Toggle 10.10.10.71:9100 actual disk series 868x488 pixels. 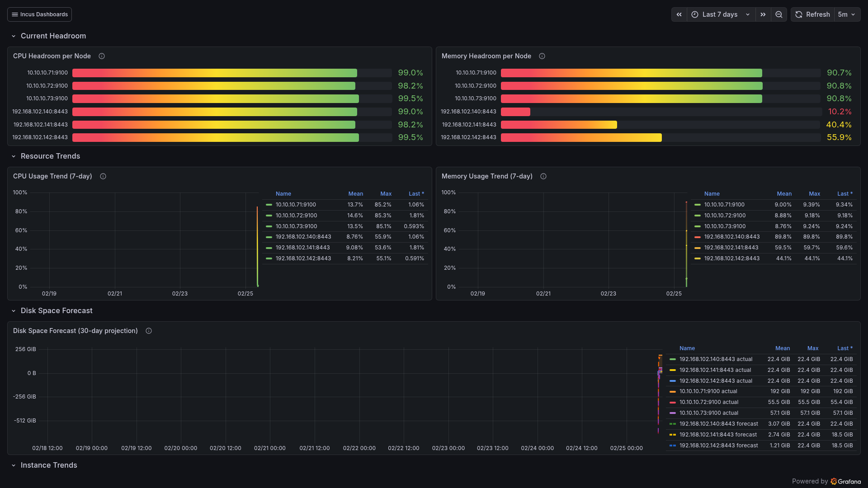[708, 391]
